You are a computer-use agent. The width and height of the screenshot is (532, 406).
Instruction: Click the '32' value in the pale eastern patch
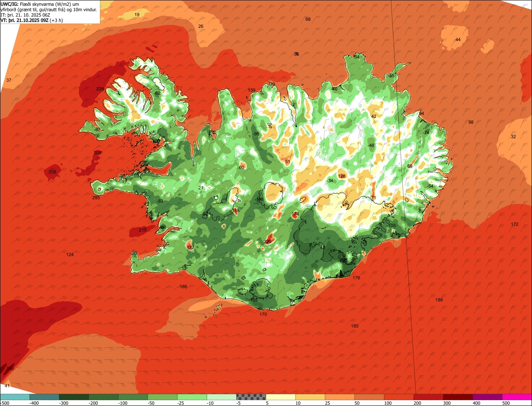[513, 137]
